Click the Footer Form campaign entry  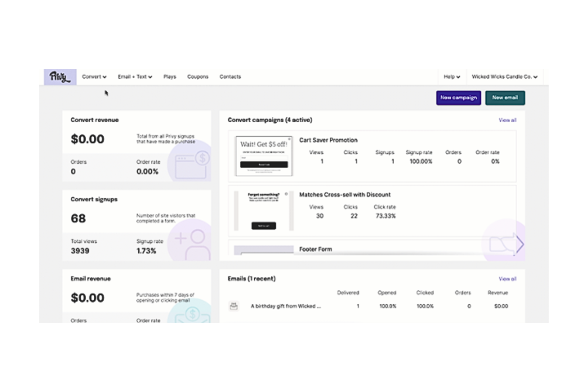pos(315,249)
